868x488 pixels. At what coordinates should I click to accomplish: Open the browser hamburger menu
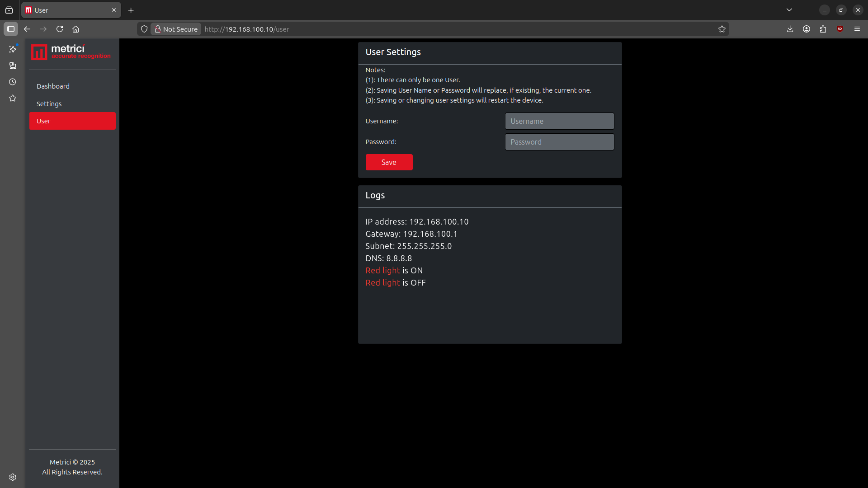coord(857,29)
